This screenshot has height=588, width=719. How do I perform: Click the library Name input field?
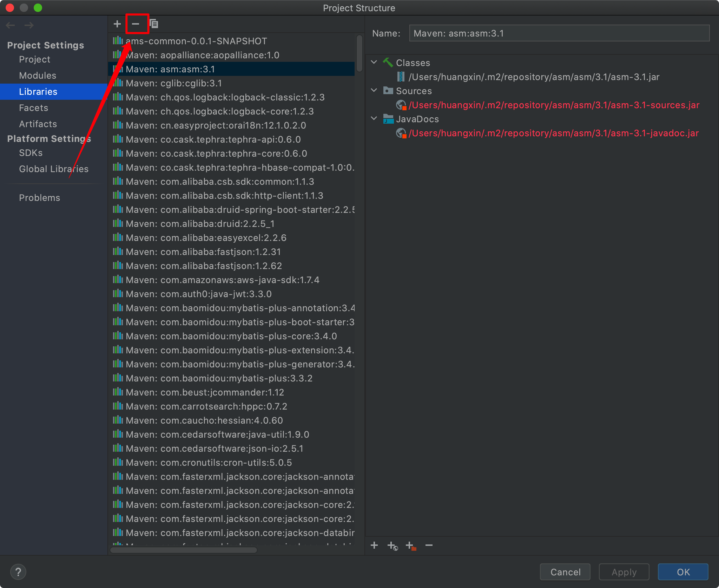(x=560, y=33)
